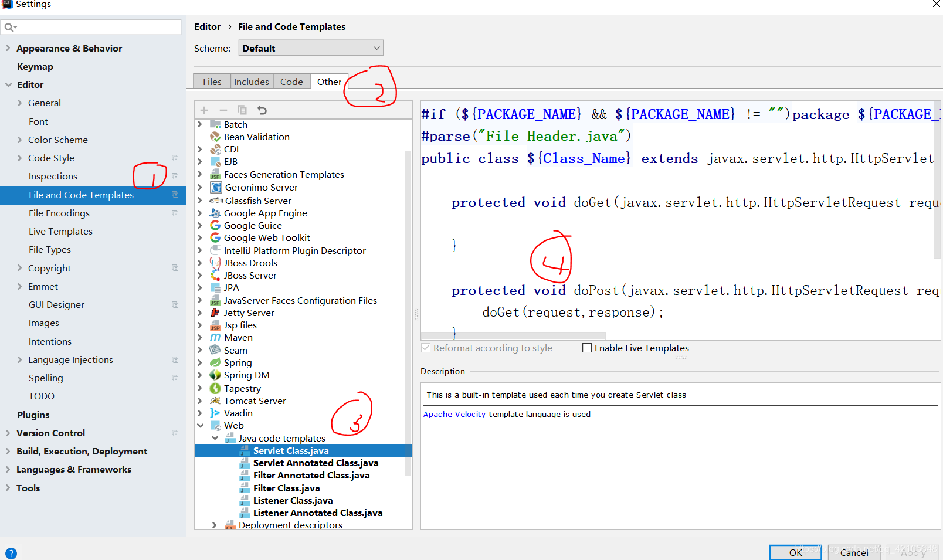Switch to the Files tab
This screenshot has height=560, width=943.
[212, 82]
